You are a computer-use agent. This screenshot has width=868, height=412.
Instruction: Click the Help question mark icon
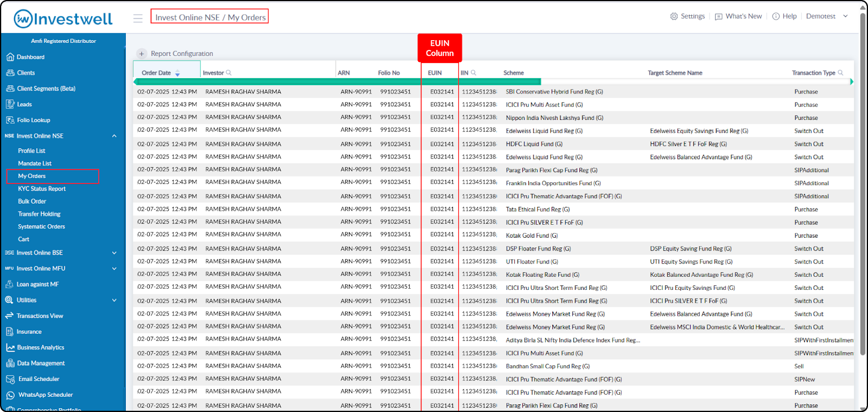[x=776, y=16]
